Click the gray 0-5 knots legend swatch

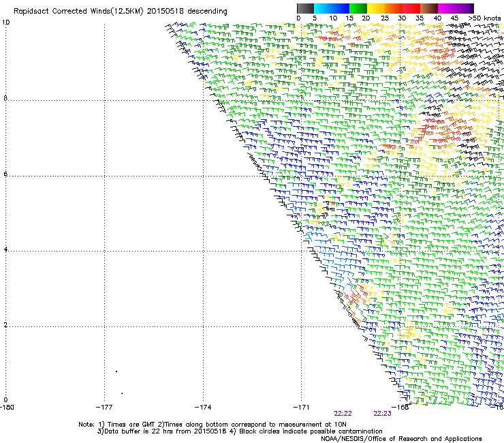(305, 8)
